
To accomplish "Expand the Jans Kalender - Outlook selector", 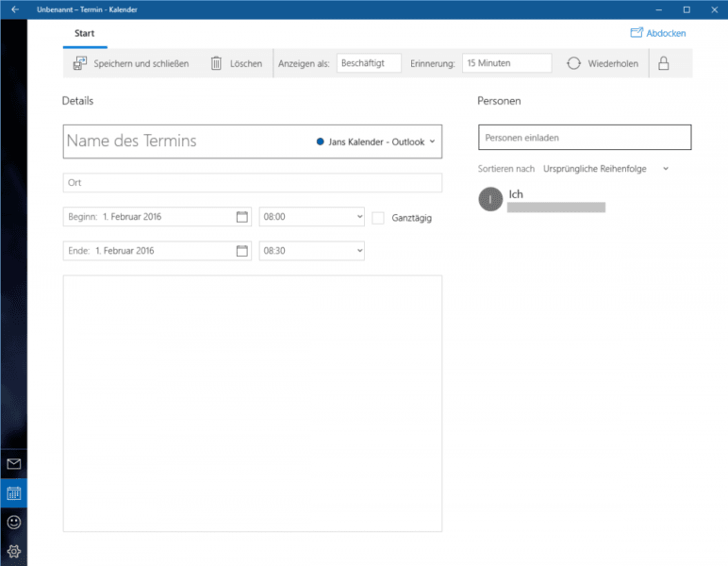I will 376,141.
